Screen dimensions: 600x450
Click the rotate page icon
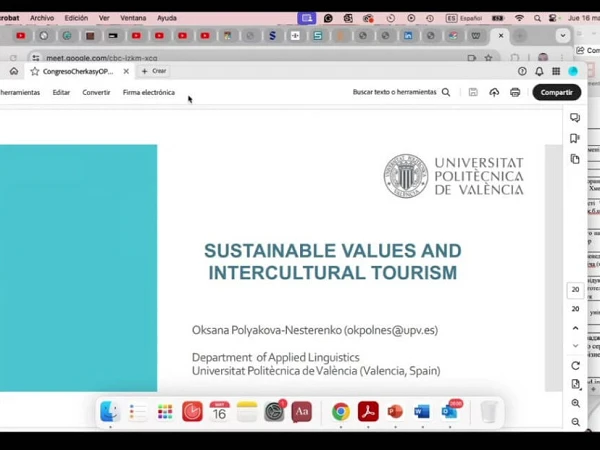click(575, 365)
